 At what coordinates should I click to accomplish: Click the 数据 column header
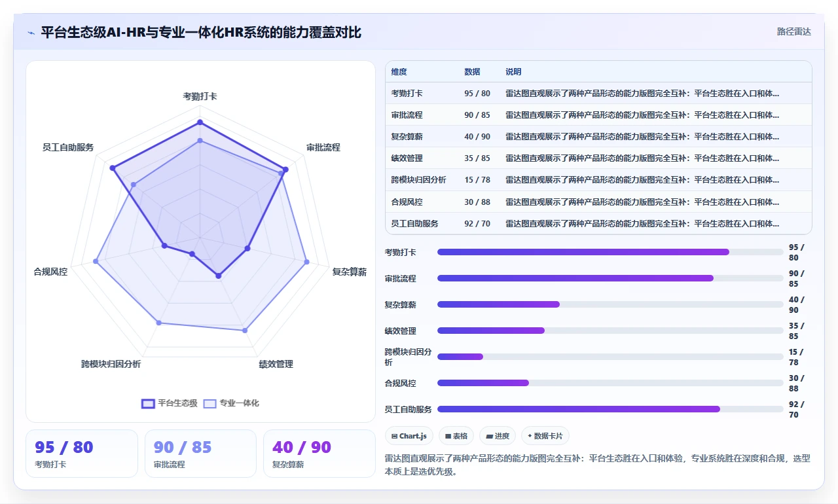pyautogui.click(x=472, y=72)
